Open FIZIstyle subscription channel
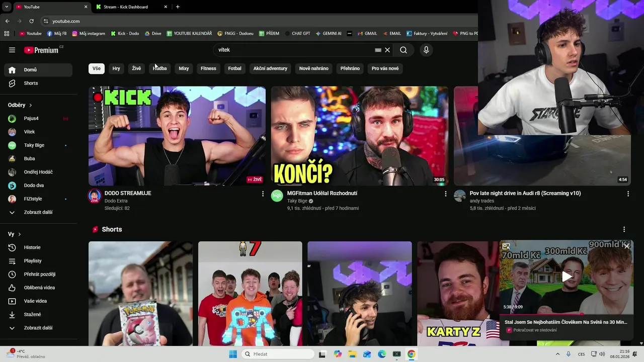The image size is (644, 362). point(38,199)
